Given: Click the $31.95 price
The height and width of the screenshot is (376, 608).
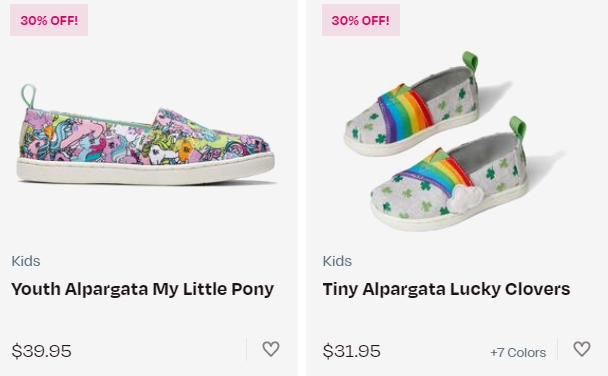Looking at the screenshot, I should 352,351.
